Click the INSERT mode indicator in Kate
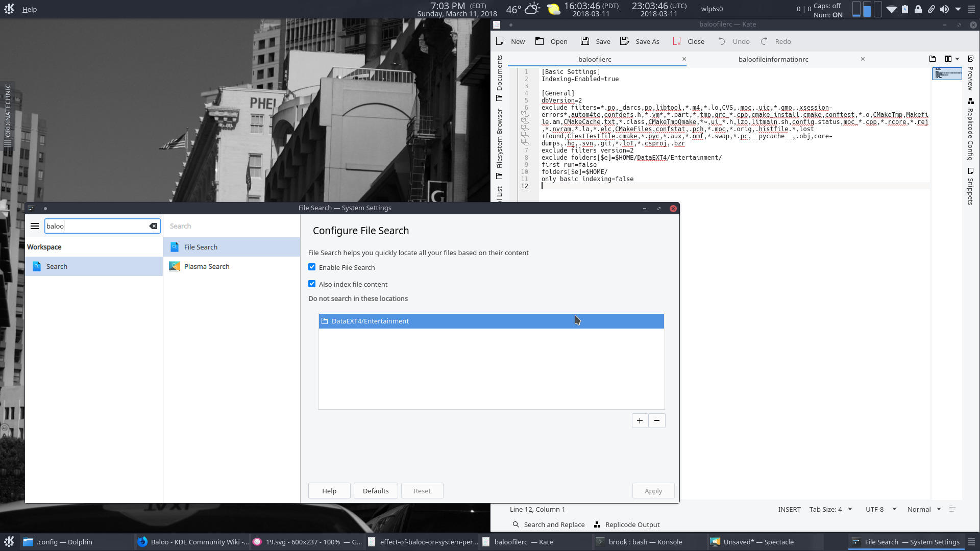 (x=789, y=509)
